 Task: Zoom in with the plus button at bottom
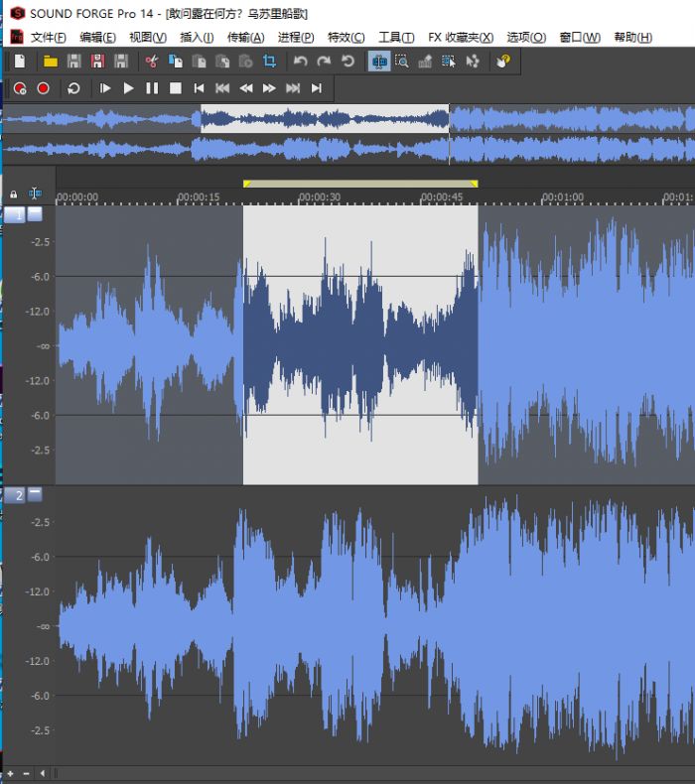click(11, 773)
